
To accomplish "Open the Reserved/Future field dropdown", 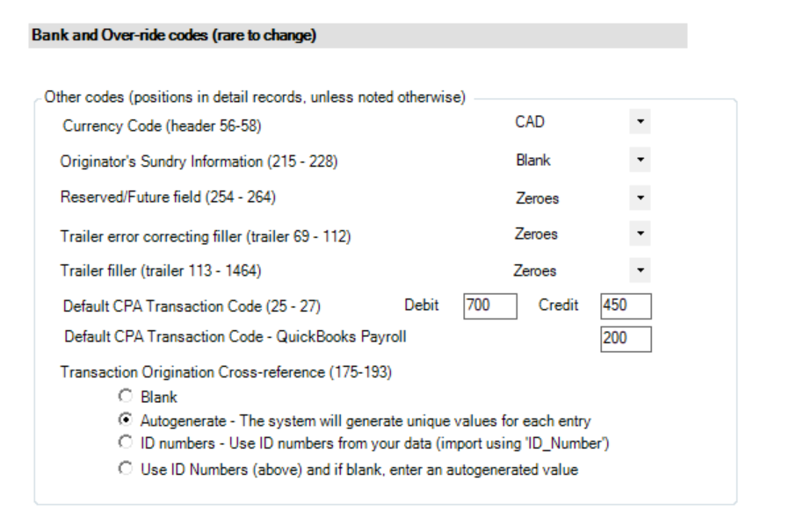I will [x=640, y=198].
